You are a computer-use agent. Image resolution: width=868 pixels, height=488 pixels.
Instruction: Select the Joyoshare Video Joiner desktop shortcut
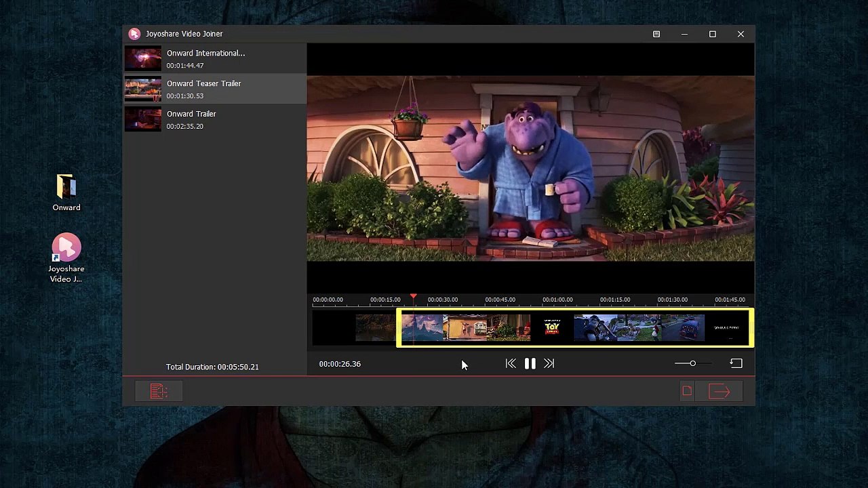66,258
